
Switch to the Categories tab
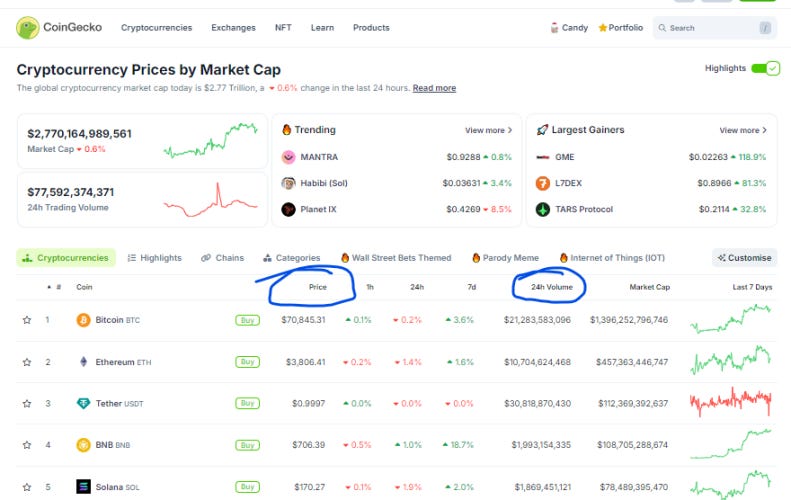pyautogui.click(x=292, y=258)
